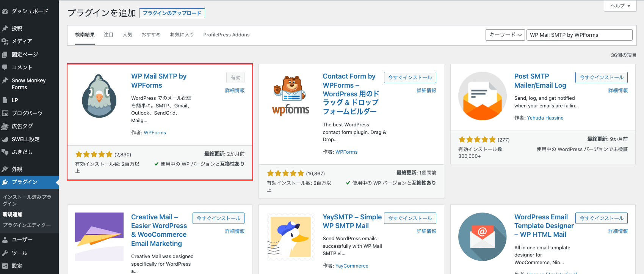Viewport: 644px width, 274px height.
Task: Switch to the お気に入り tab
Action: point(182,35)
